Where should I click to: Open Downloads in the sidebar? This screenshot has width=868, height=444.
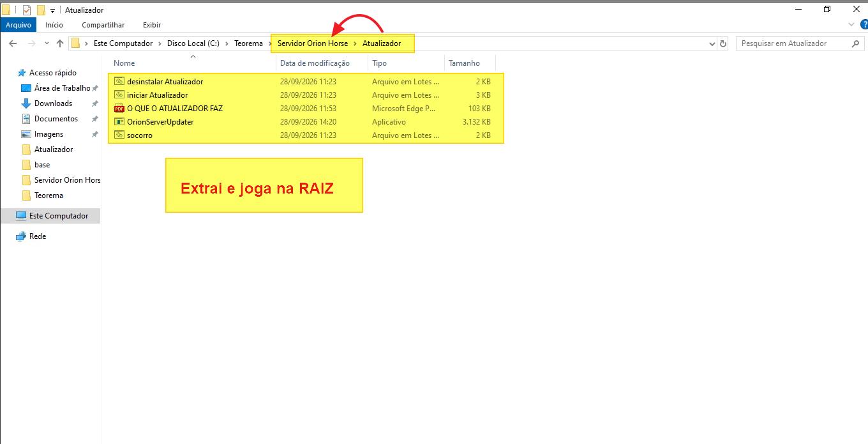[53, 103]
